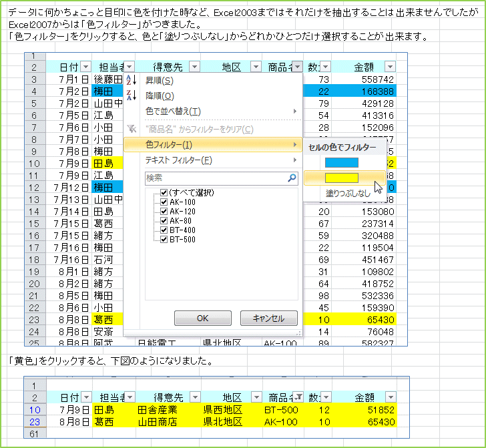This screenshot has height=448, width=486.
Task: Open the 日付 filter dropdown in lower table
Action: coord(87,397)
